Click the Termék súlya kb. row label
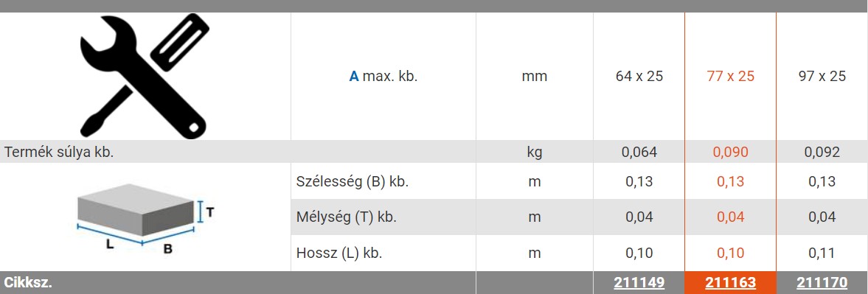This screenshot has height=294, width=868. pyautogui.click(x=59, y=153)
